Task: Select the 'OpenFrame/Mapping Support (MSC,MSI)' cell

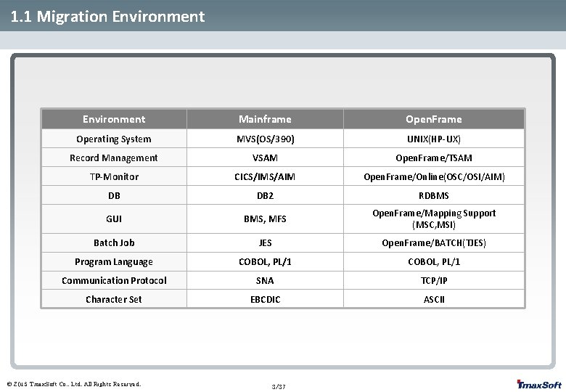Action: tap(434, 219)
